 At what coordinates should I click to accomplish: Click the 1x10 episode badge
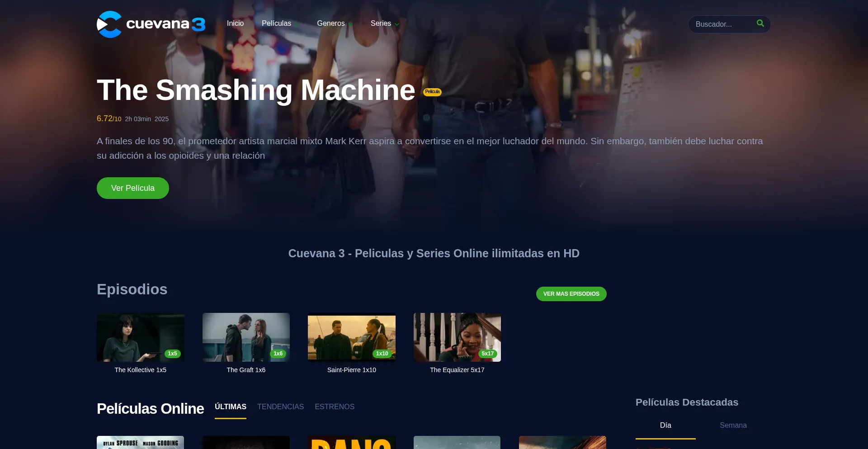coord(382,354)
